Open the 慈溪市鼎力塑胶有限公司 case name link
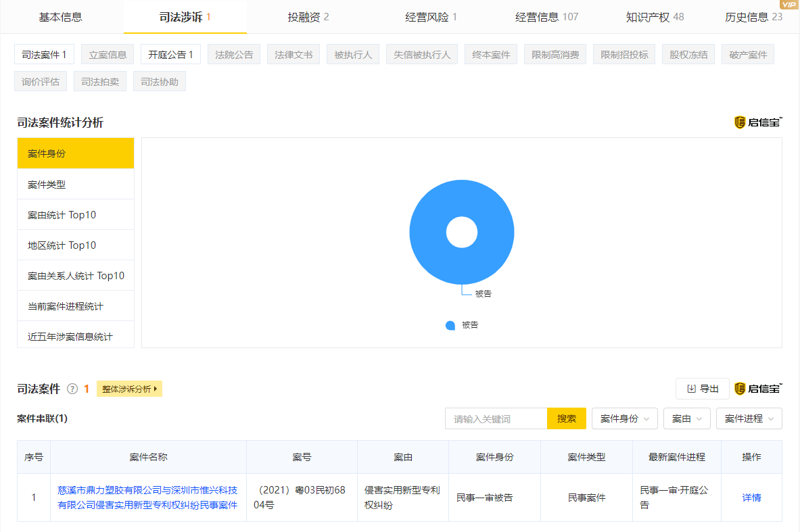 coord(147,498)
